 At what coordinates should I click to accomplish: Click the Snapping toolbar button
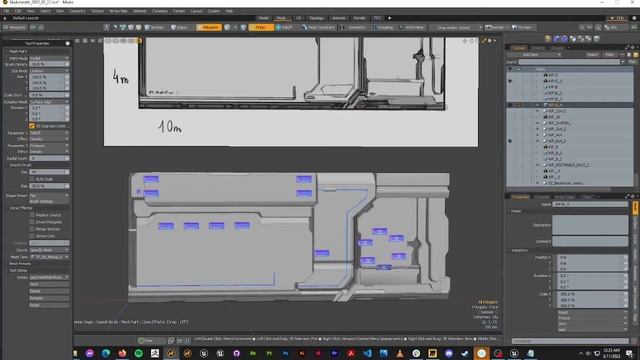click(x=382, y=27)
